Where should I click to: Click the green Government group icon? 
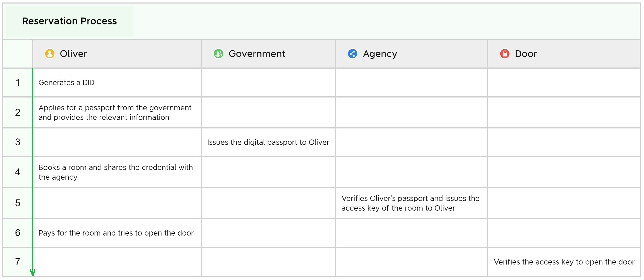tap(218, 54)
